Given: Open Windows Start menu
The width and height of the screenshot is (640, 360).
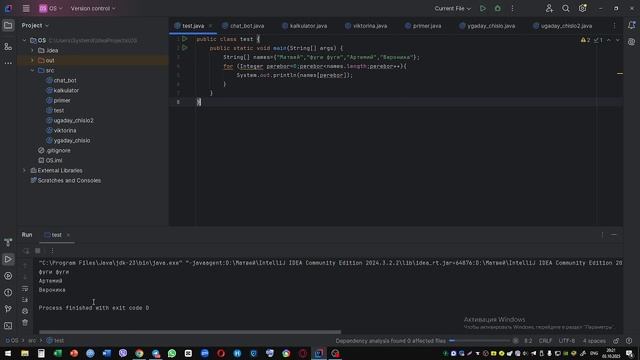Looking at the screenshot, I should (8, 353).
